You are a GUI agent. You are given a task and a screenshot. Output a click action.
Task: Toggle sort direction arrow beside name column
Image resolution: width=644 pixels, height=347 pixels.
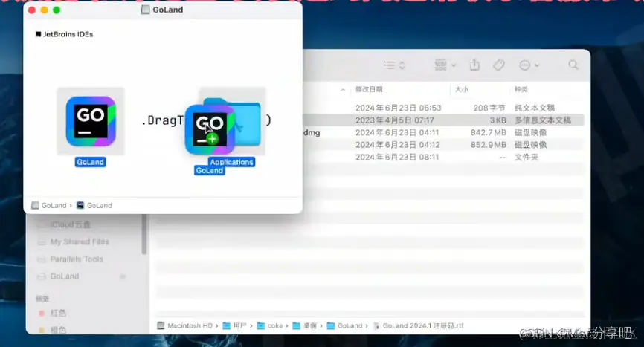tap(343, 89)
